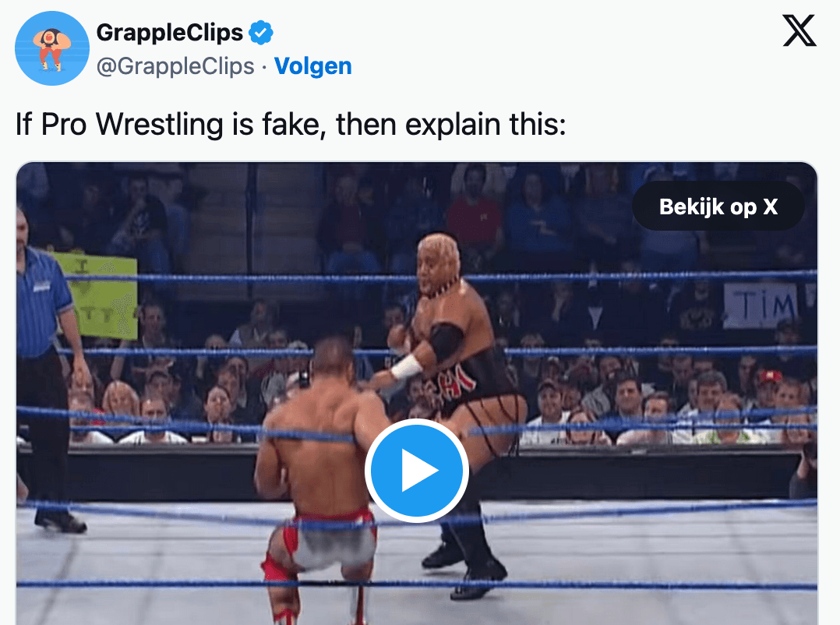Click the green fan sign in the crowd
Image resolution: width=840 pixels, height=625 pixels.
pyautogui.click(x=97, y=295)
